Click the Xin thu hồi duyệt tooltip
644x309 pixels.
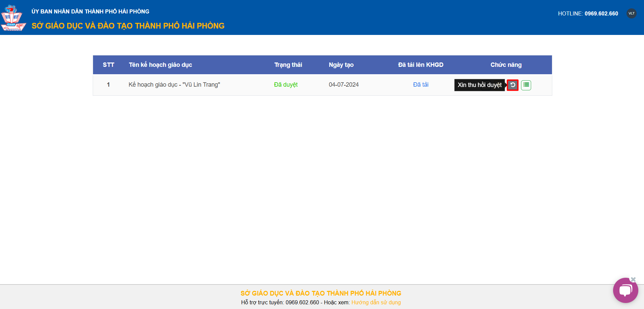click(479, 85)
